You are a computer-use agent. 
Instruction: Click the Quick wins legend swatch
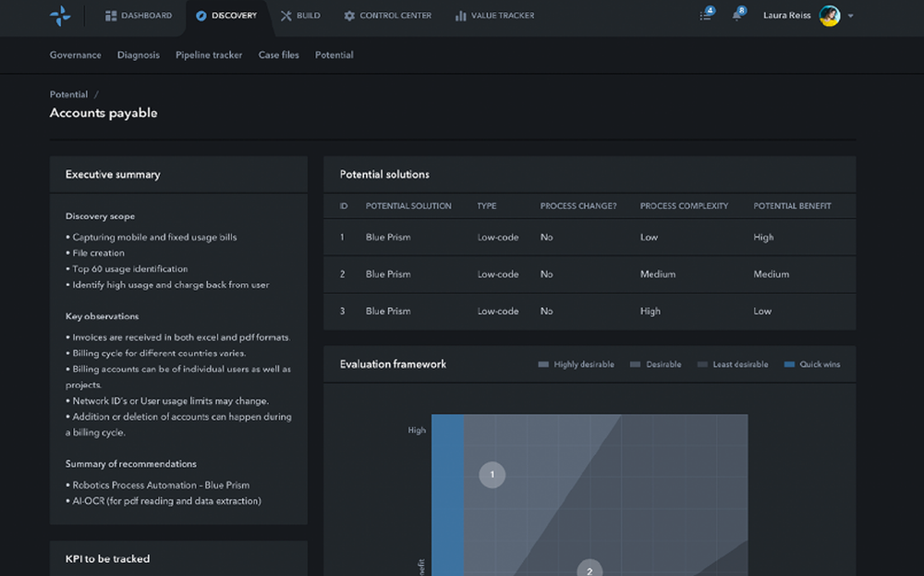pos(789,364)
